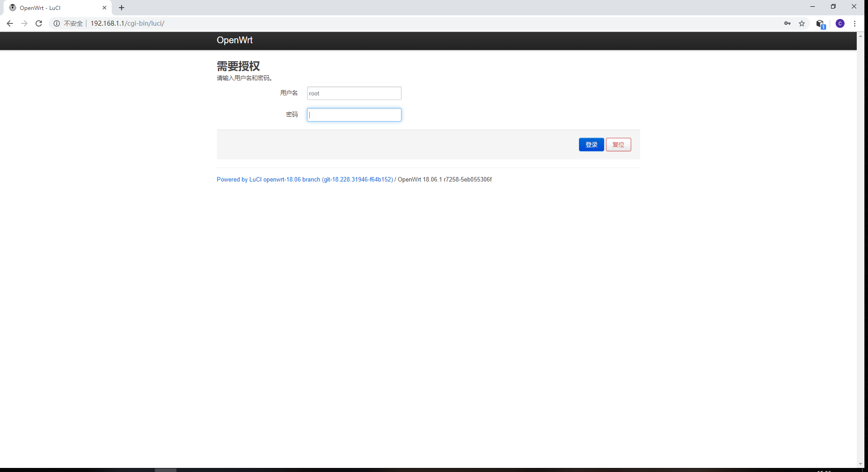
Task: Click the OpenWrt 18.06.1 r7258-5eb055306f version text
Action: pos(445,179)
